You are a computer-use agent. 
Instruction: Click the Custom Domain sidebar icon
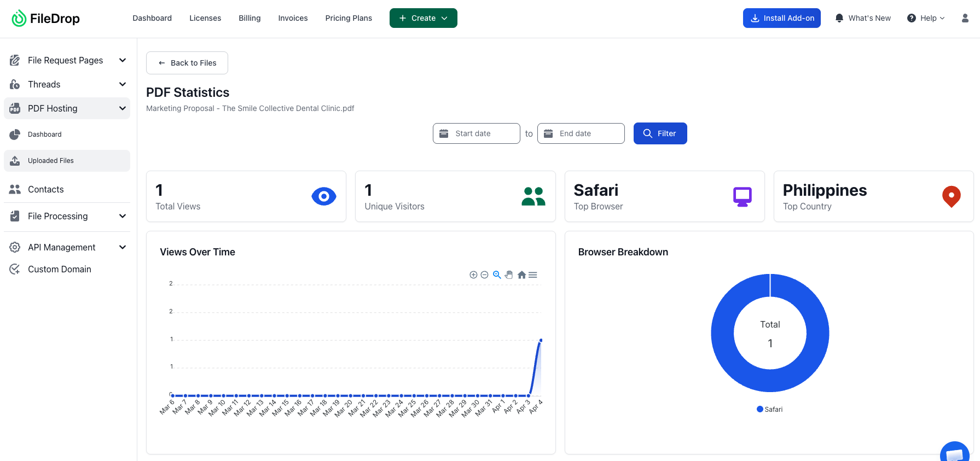click(15, 269)
